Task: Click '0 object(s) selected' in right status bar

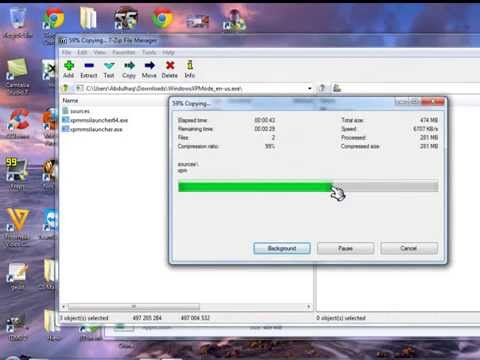Action: pyautogui.click(x=341, y=318)
